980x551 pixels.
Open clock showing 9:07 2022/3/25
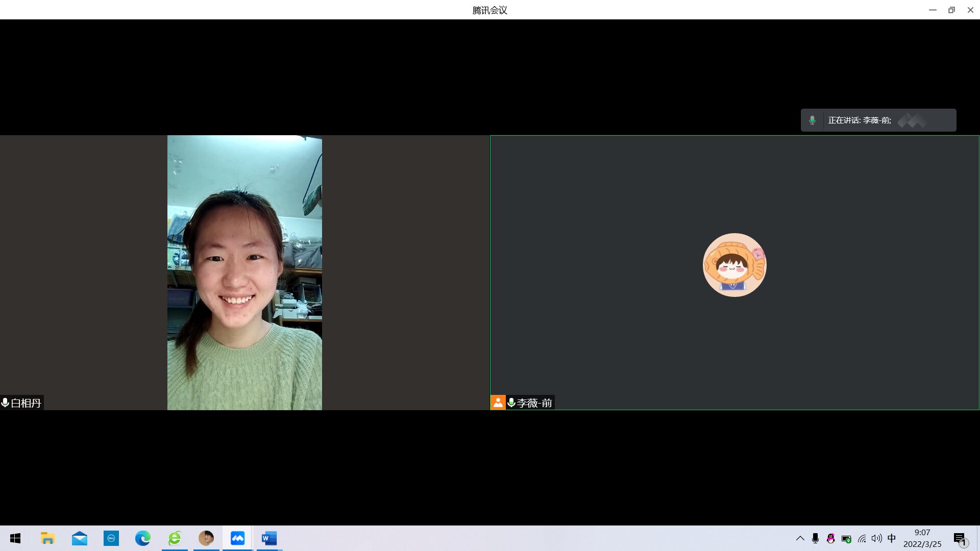click(922, 538)
